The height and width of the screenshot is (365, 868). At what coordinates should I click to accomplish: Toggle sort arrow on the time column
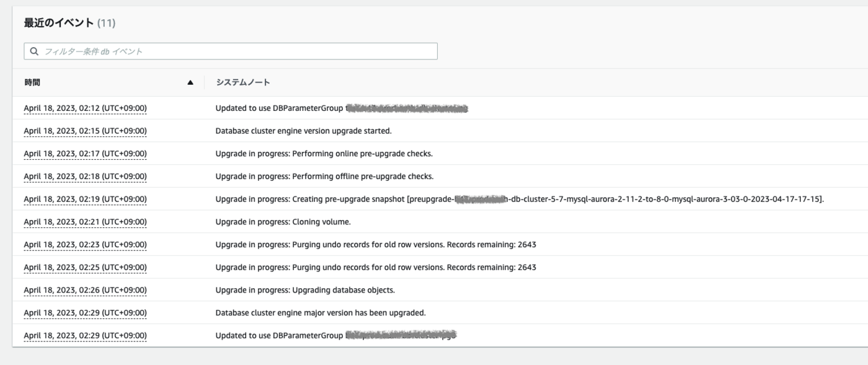[190, 83]
